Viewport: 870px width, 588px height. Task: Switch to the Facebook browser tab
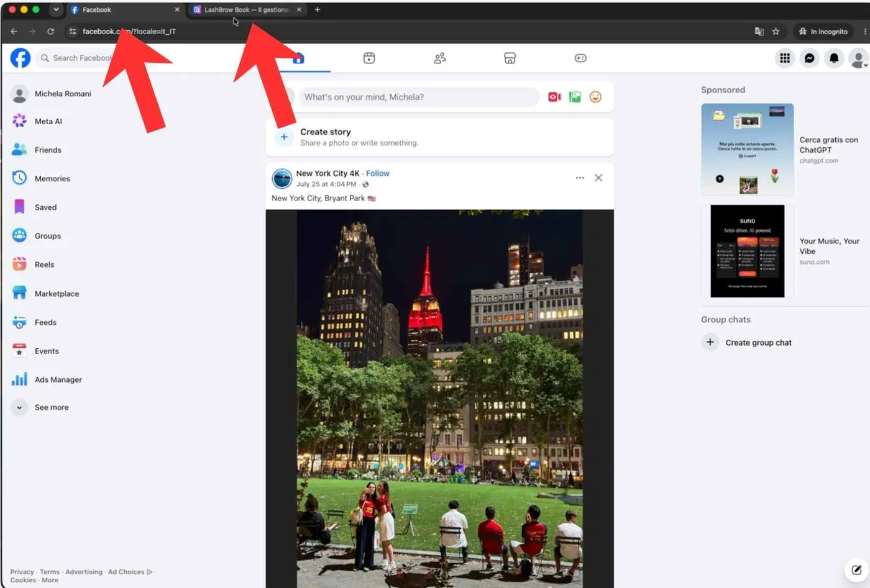click(x=124, y=10)
